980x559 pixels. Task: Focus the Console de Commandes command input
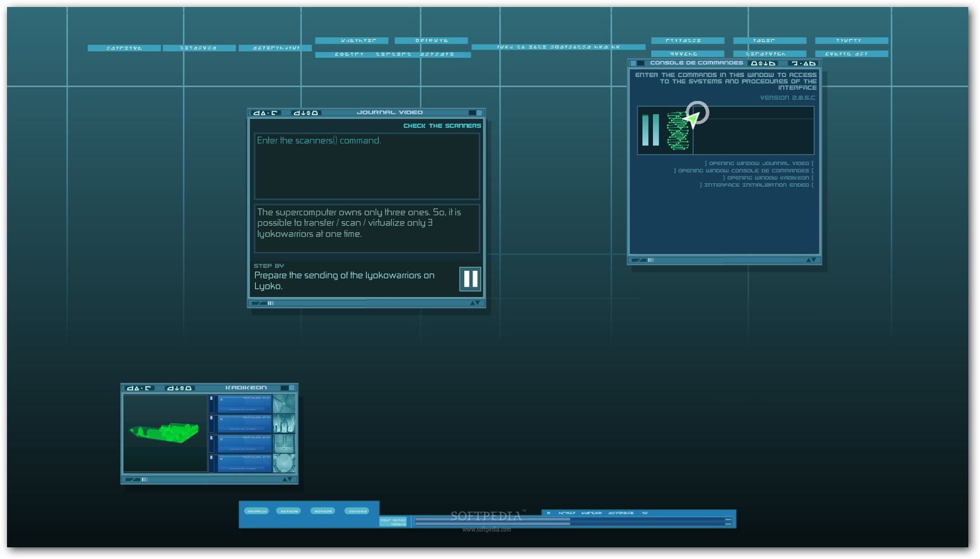tap(753, 130)
